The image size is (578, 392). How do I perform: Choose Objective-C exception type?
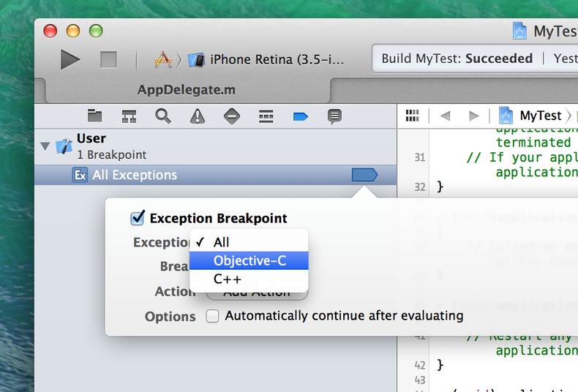coord(249,260)
